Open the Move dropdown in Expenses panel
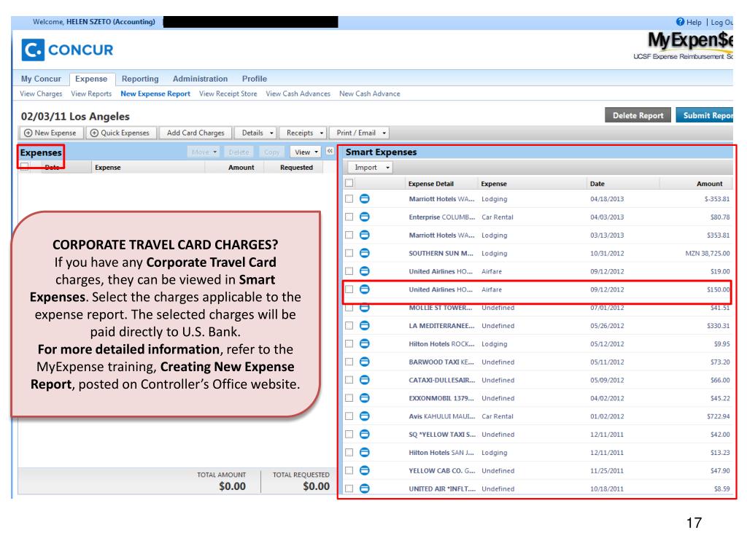 (204, 152)
